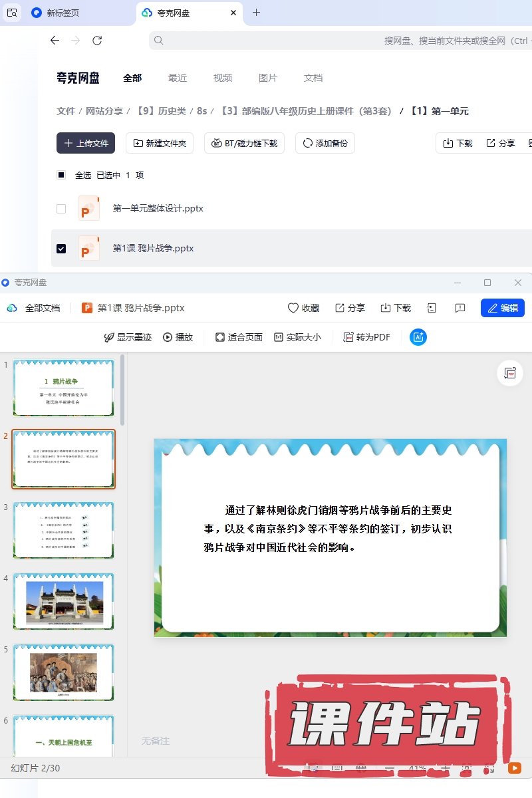Image resolution: width=532 pixels, height=798 pixels.
Task: Click the orange slideshow icon in status bar
Action: 515,768
